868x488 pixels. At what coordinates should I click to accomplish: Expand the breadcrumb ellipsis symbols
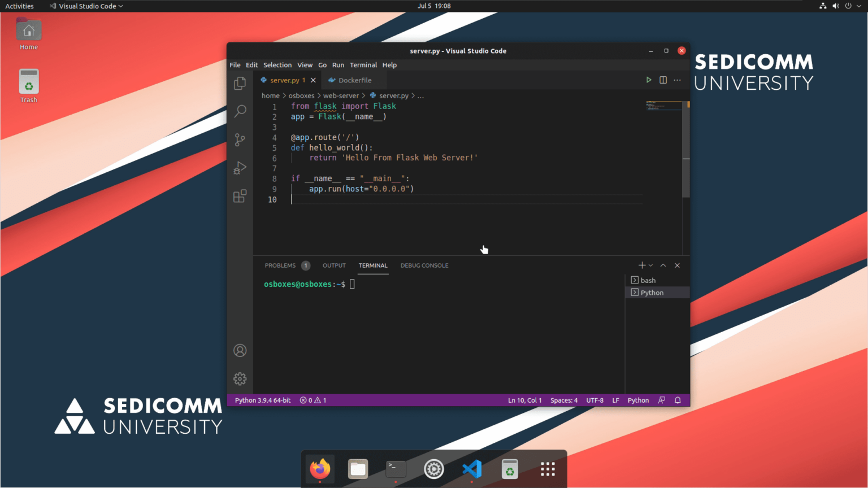(420, 96)
